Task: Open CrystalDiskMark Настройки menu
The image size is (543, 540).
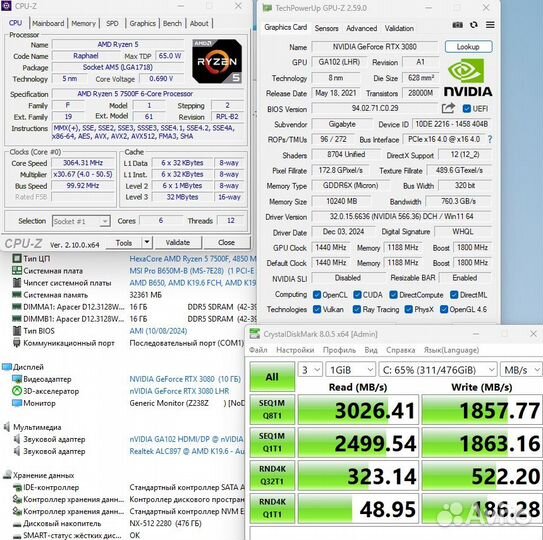Action: pos(295,350)
